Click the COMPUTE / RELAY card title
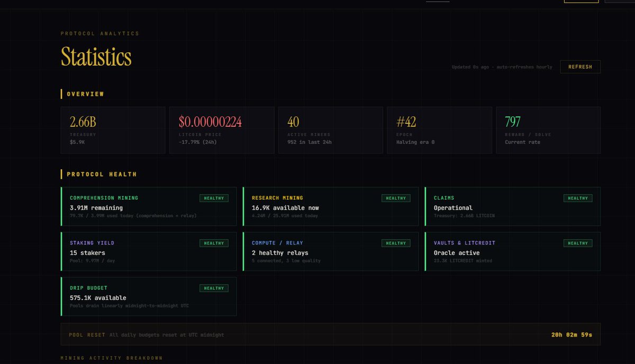The height and width of the screenshot is (364, 635). [277, 243]
